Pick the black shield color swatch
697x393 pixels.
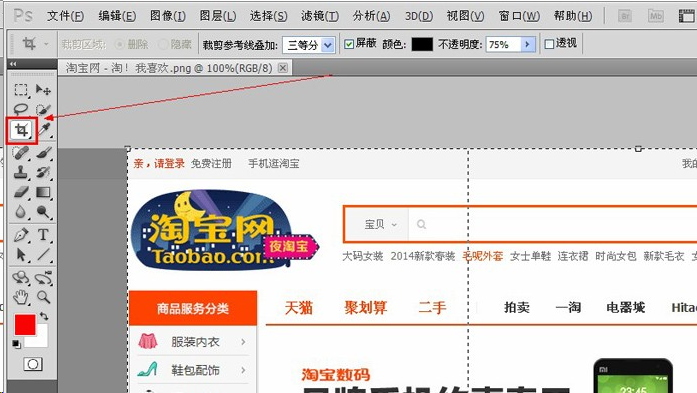click(x=422, y=44)
